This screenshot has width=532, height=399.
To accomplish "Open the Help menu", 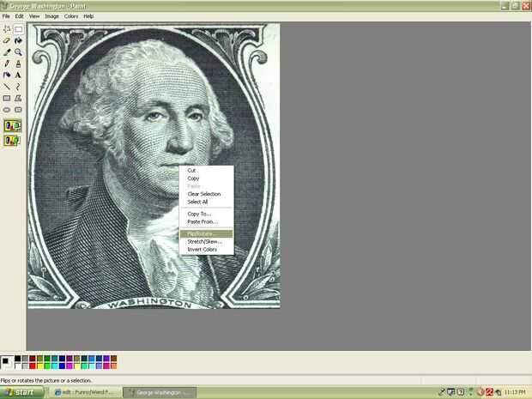I will 88,16.
